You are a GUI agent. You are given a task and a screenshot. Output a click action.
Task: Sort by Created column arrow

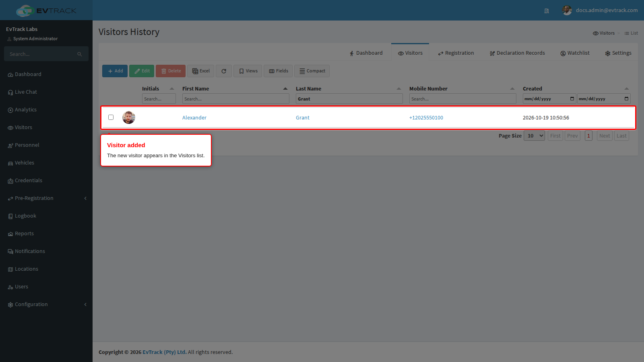[x=626, y=88]
